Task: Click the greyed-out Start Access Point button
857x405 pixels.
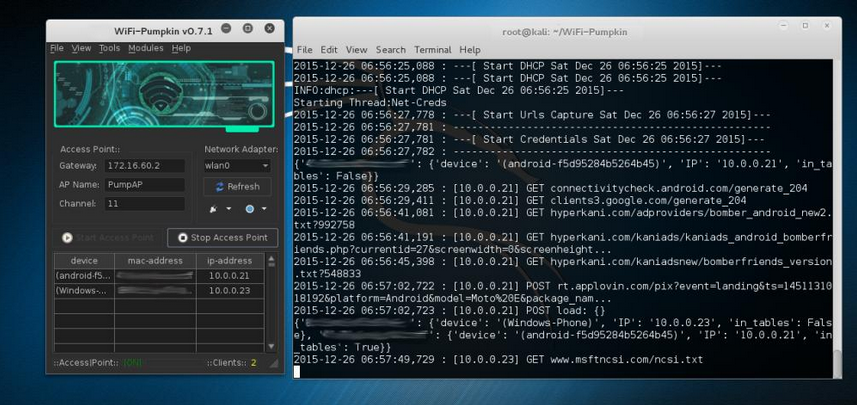Action: click(x=108, y=238)
